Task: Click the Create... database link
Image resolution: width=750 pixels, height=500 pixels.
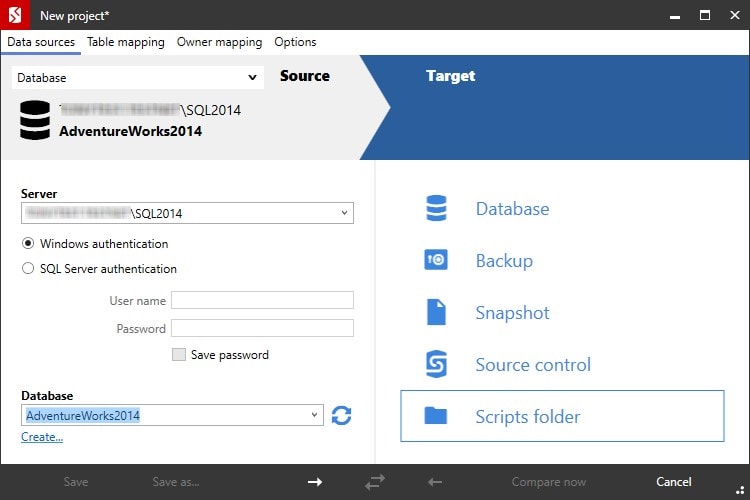Action: click(42, 437)
